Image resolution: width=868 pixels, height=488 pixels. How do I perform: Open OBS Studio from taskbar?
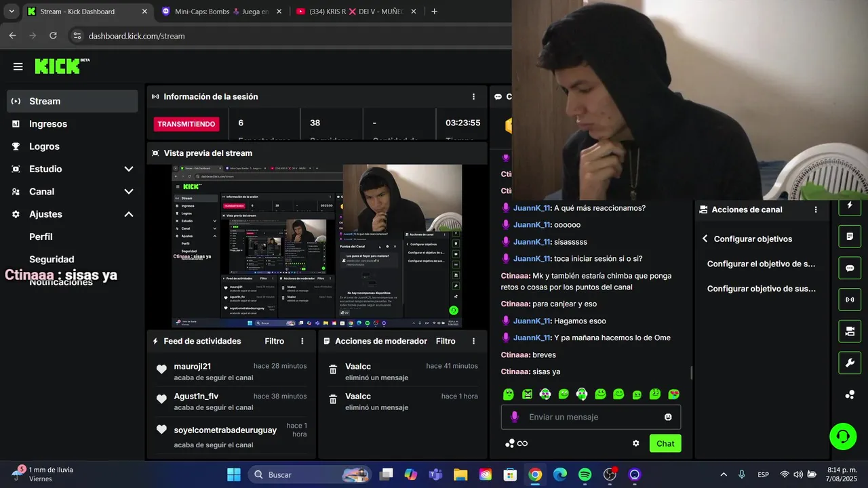click(610, 474)
